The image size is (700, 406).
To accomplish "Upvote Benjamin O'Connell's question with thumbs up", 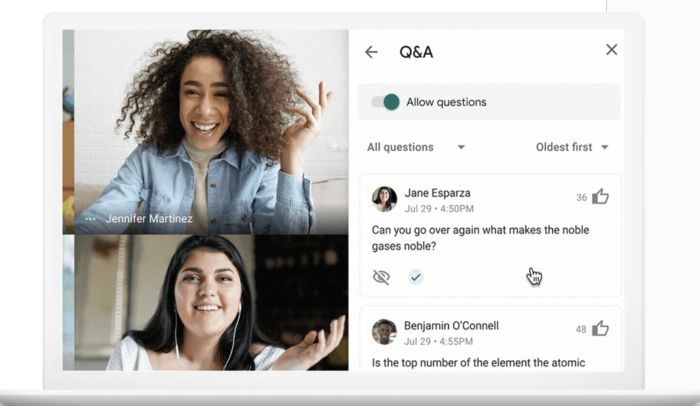I will click(x=600, y=329).
